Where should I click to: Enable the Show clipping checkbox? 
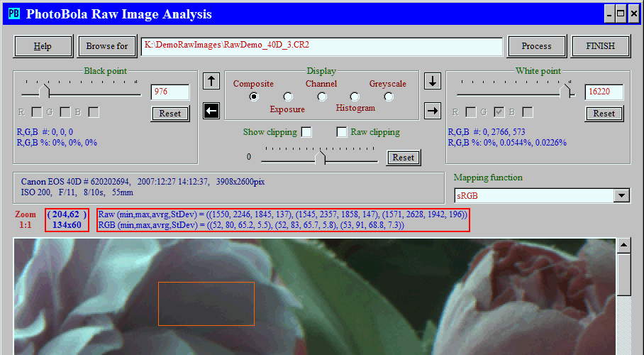tap(306, 132)
